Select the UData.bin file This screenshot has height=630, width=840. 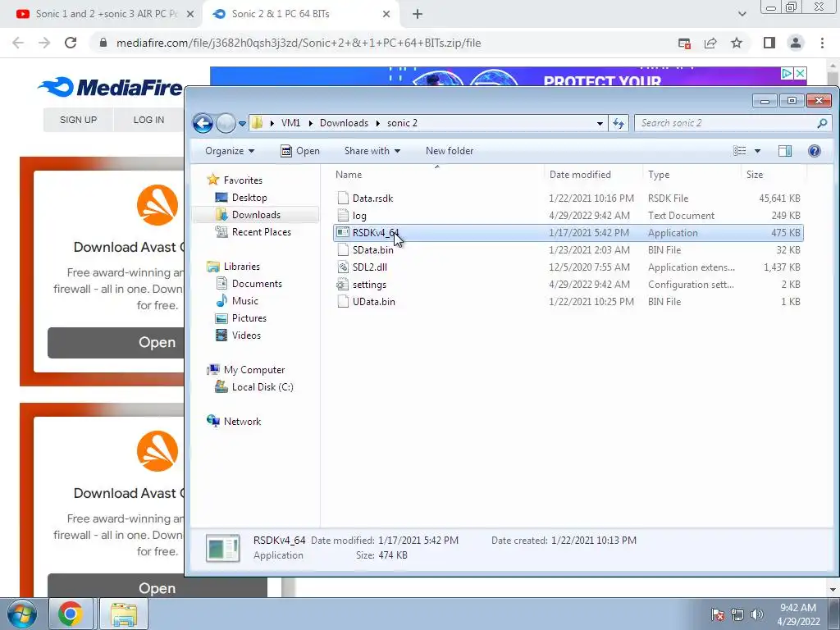click(x=568, y=302)
